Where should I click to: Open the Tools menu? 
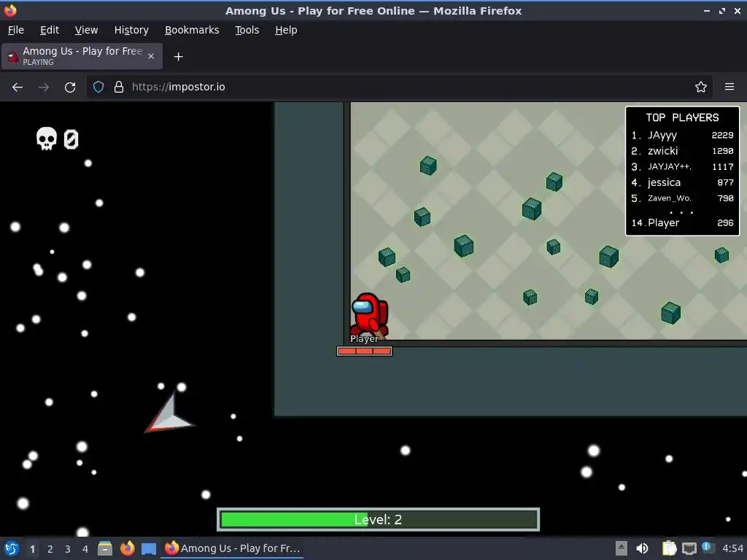click(x=247, y=30)
